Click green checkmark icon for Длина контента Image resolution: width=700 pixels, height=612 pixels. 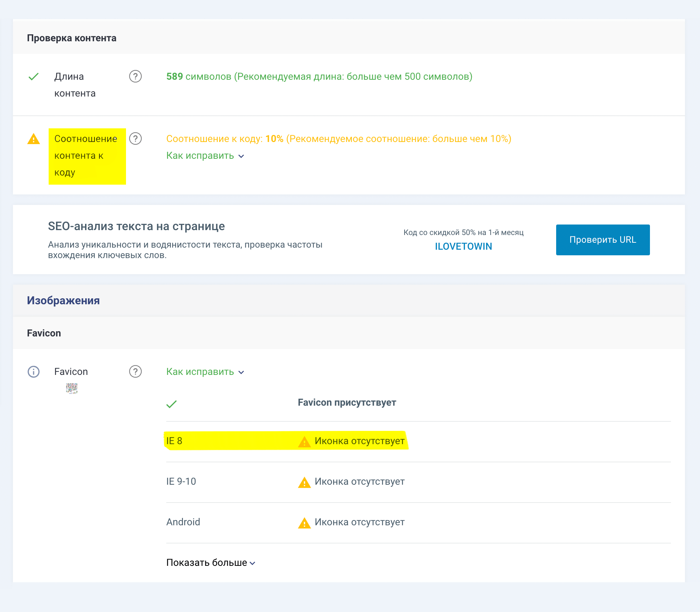(34, 77)
